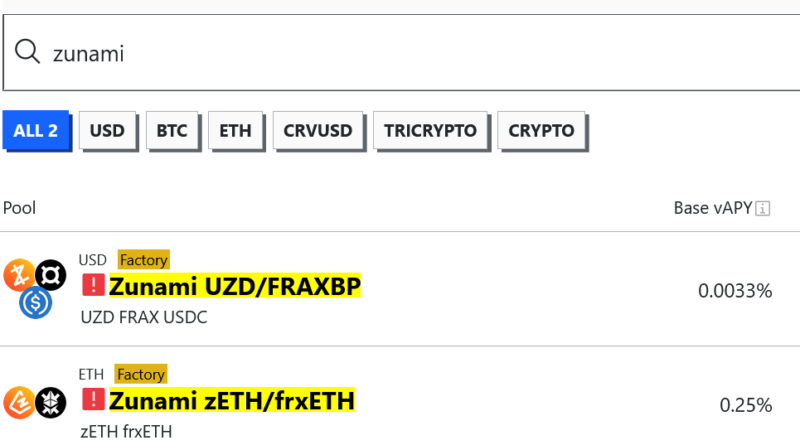Image resolution: width=800 pixels, height=445 pixels.
Task: Click the red warning icon beside Zunami zETH/frxETH
Action: click(93, 401)
